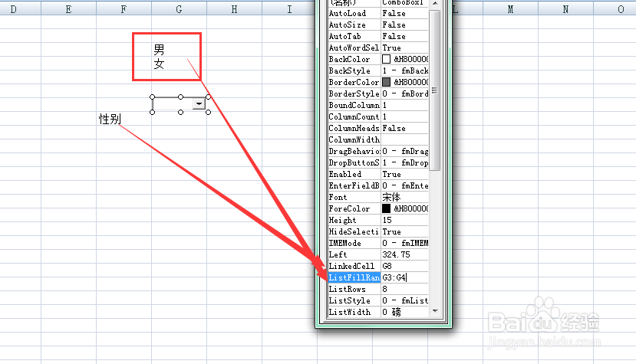This screenshot has width=636, height=364.
Task: Click the ForeColor black color swatch
Action: [x=386, y=208]
